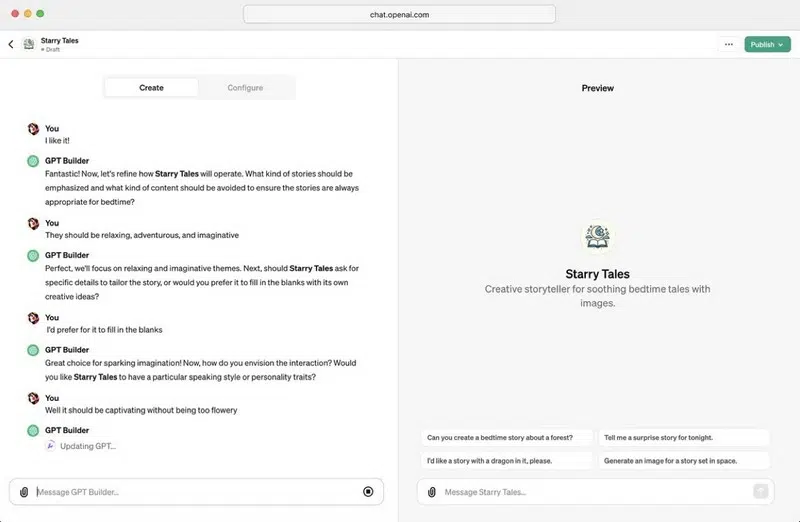This screenshot has height=522, width=800.
Task: Open the three-dots more options menu
Action: [728, 44]
